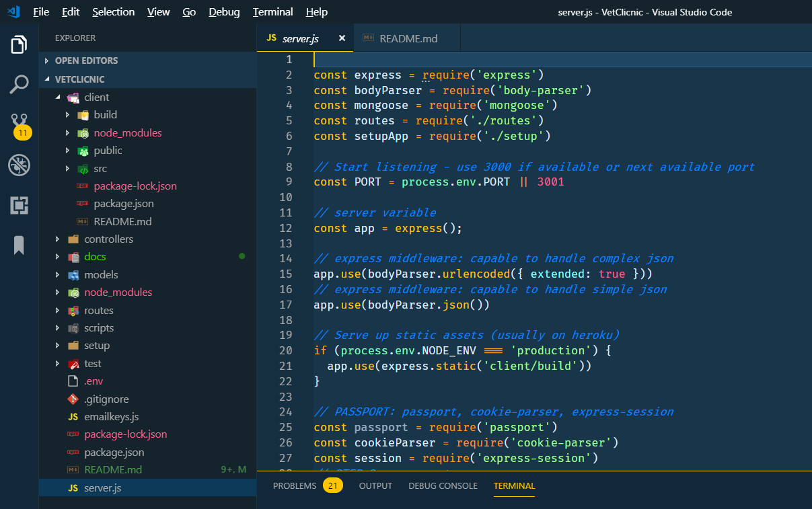This screenshot has width=812, height=509.
Task: Open the File menu
Action: pos(41,12)
